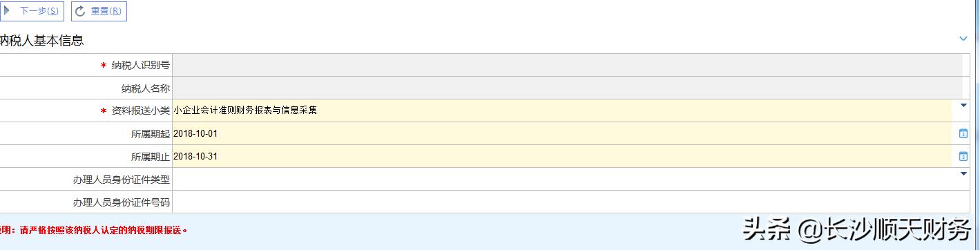
Task: Open the 资料报送小类 dropdown arrow
Action: [x=963, y=106]
